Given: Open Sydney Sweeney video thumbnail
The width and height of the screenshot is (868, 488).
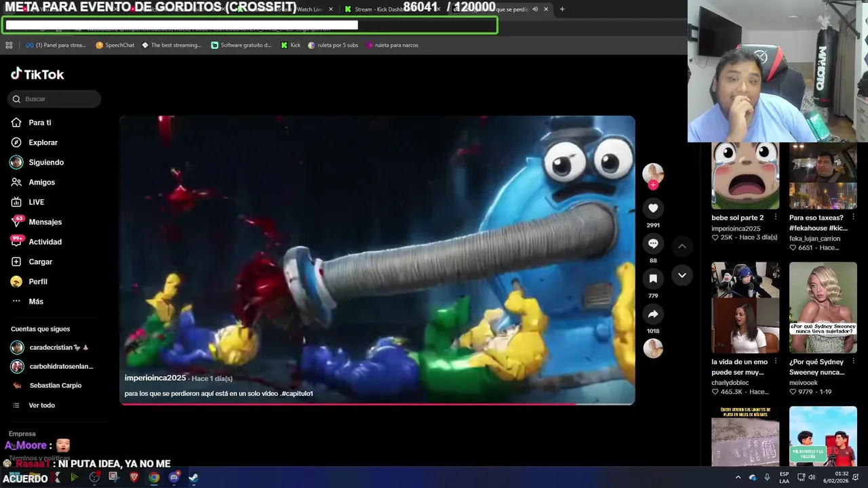Looking at the screenshot, I should [x=823, y=308].
